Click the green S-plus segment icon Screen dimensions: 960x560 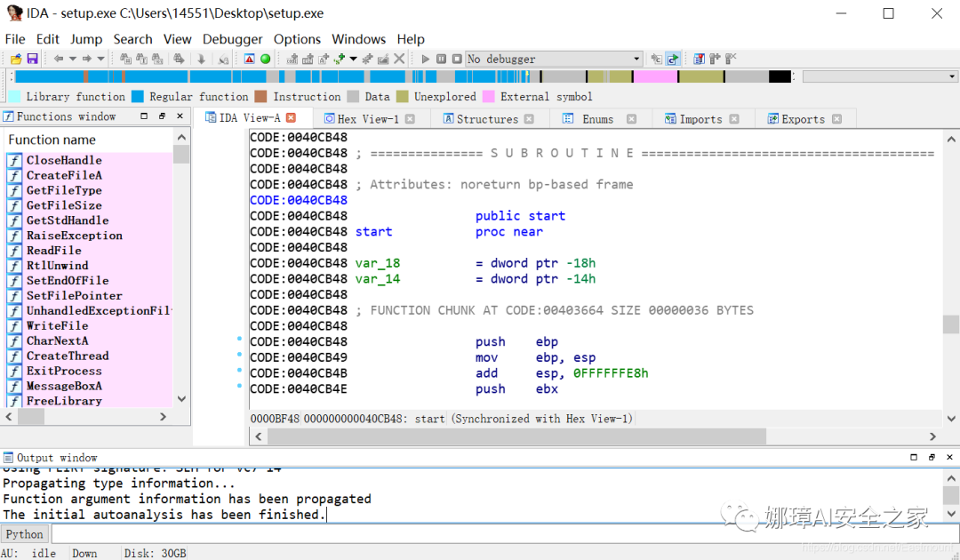coord(340,59)
